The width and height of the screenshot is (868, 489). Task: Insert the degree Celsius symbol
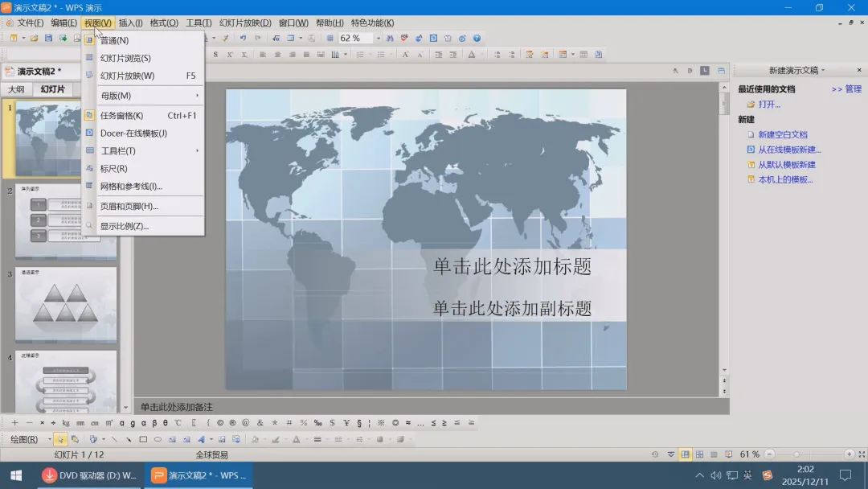click(x=178, y=422)
